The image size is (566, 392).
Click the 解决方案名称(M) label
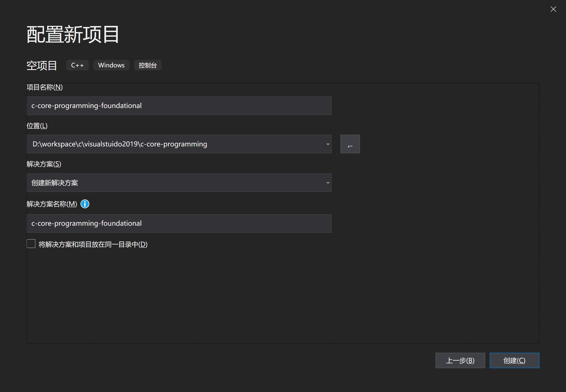[x=52, y=204]
